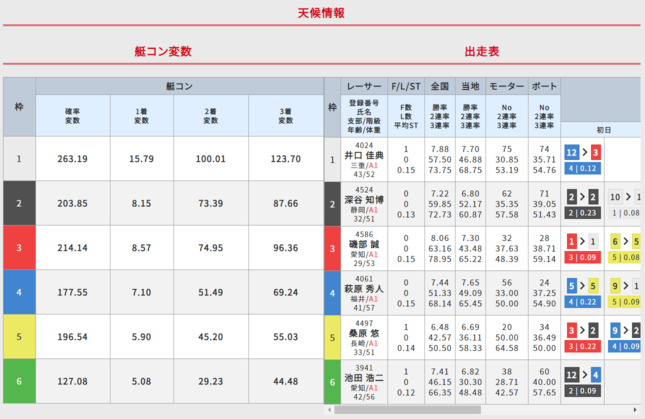
Task: Click the right scroll arrow of the horizontal scrollbar
Action: 637,410
